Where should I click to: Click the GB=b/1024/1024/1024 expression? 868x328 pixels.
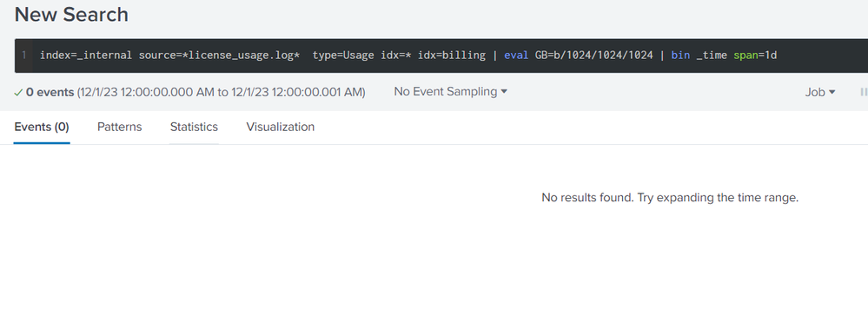pos(594,56)
